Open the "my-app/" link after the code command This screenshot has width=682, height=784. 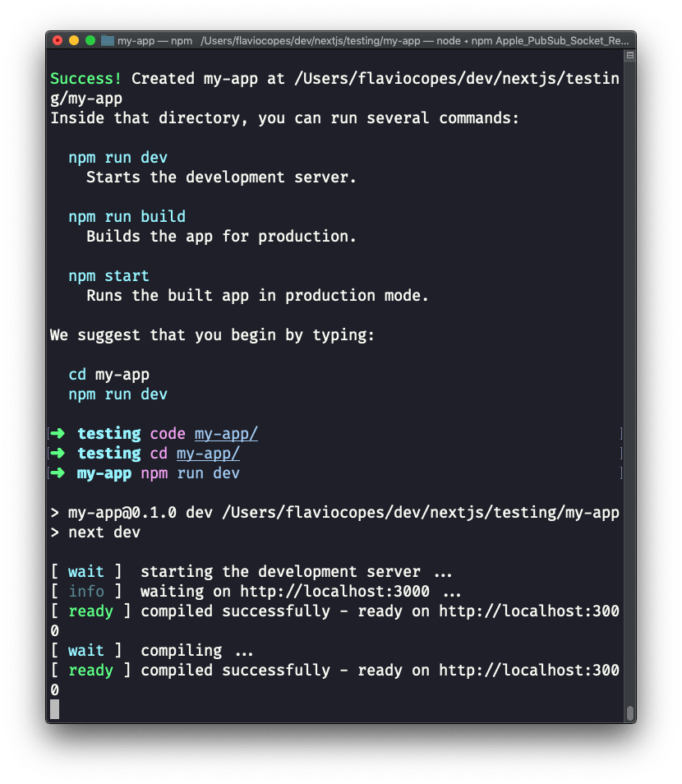point(226,433)
